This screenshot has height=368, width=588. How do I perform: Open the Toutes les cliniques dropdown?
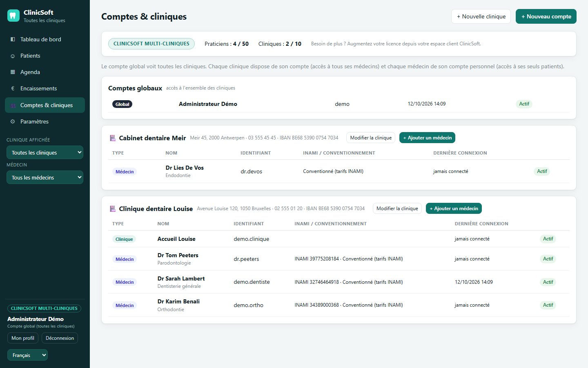45,153
